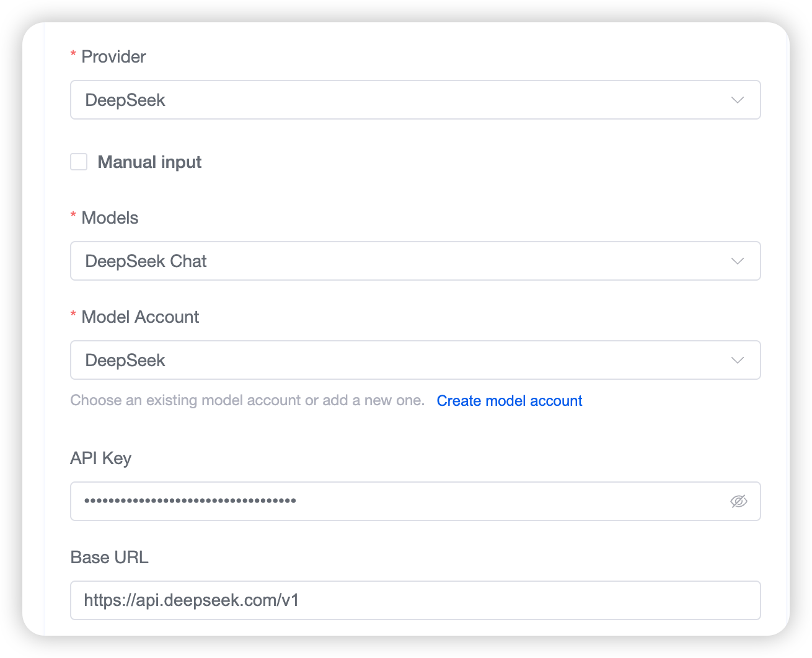Click the "Choose an existing model account" hint

point(247,400)
